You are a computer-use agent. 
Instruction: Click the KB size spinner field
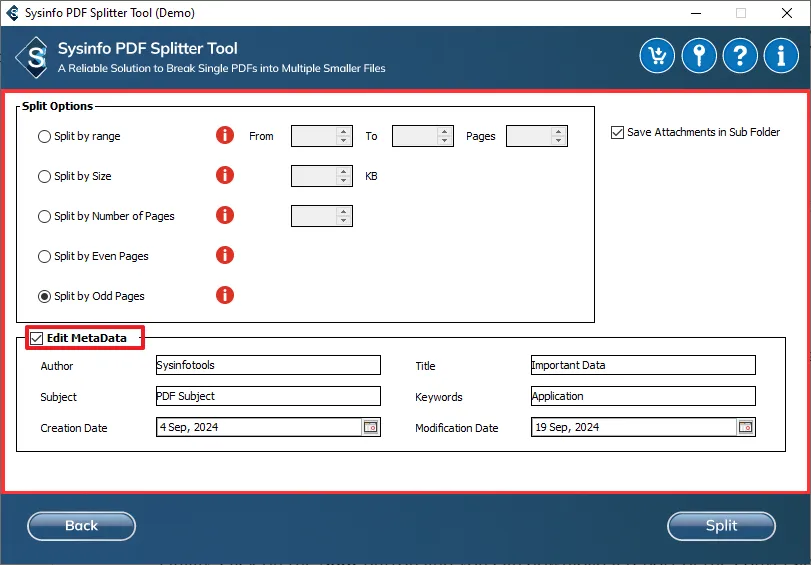[314, 176]
